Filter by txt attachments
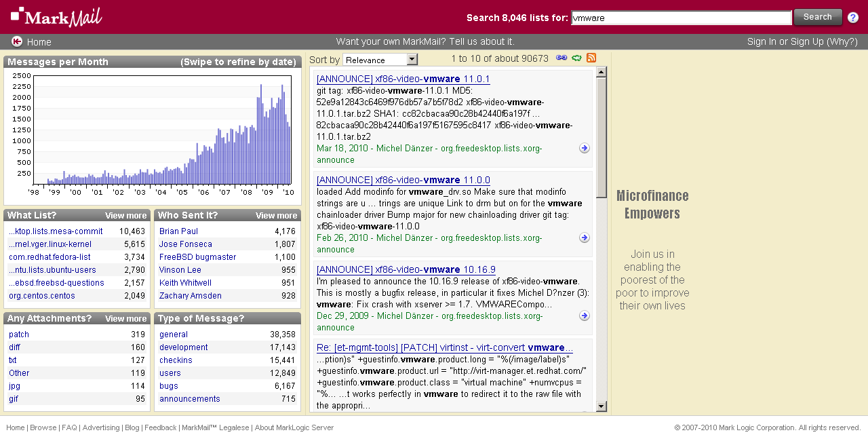This screenshot has width=868, height=439. pyautogui.click(x=13, y=360)
